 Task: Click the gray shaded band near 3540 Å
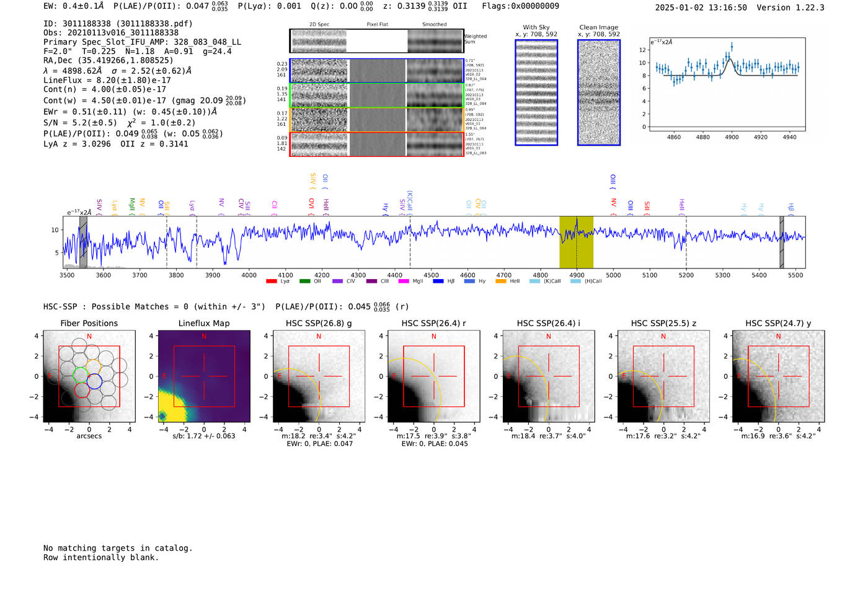point(83,242)
